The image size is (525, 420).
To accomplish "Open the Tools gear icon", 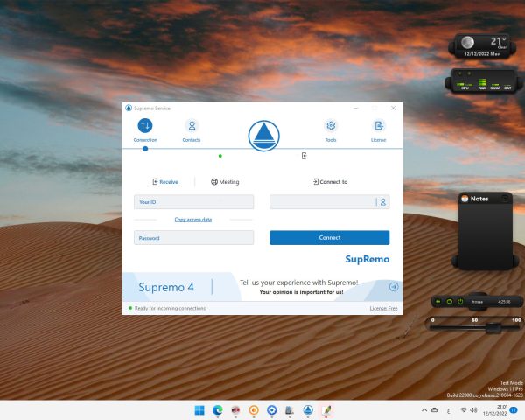I will coord(331,126).
